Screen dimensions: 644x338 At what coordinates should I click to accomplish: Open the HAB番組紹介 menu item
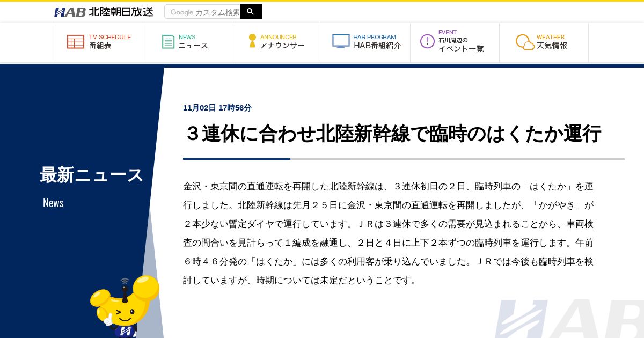[x=377, y=46]
